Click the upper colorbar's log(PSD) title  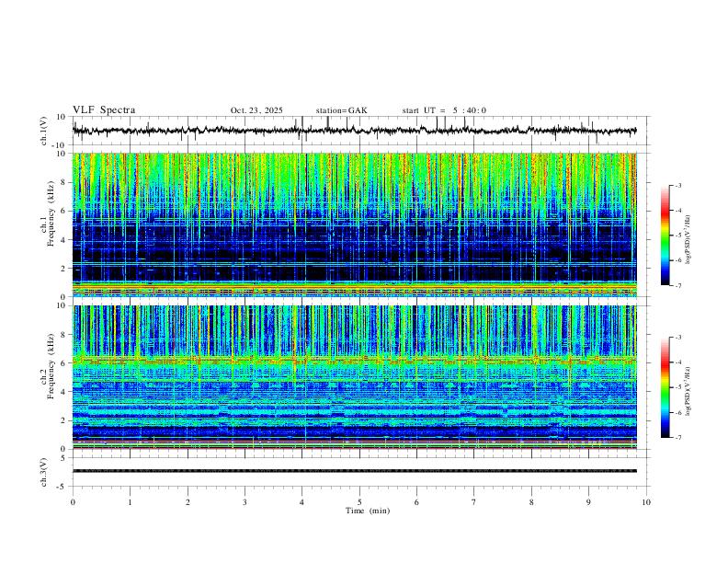(x=688, y=240)
